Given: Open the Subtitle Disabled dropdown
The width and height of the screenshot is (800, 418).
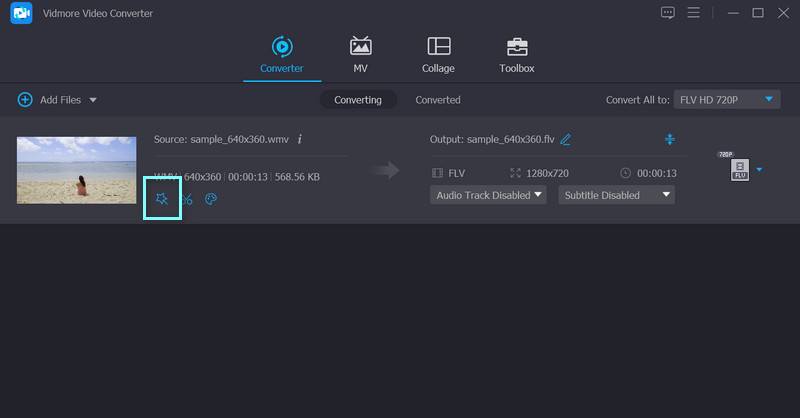Looking at the screenshot, I should click(x=616, y=195).
